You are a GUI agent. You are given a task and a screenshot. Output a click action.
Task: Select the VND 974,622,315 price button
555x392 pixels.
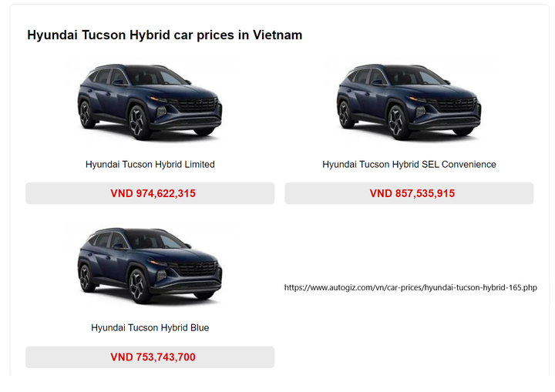point(150,193)
